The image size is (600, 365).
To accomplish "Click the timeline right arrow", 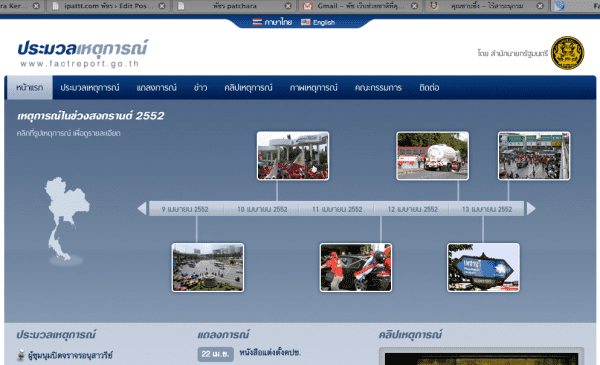I will (531, 209).
